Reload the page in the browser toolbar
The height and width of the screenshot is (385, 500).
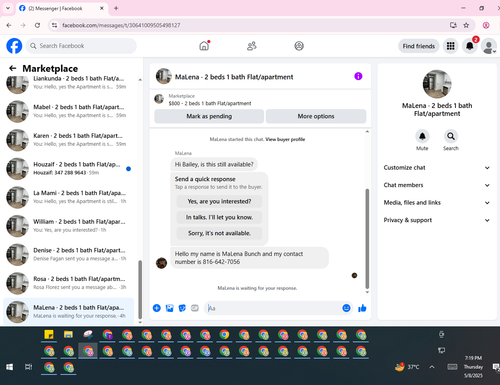pyautogui.click(x=37, y=25)
